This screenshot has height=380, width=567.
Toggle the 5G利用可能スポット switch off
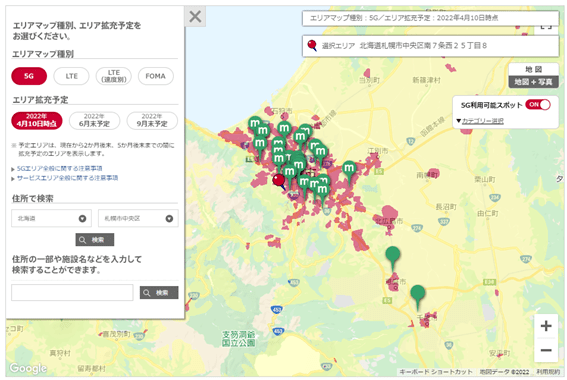538,104
